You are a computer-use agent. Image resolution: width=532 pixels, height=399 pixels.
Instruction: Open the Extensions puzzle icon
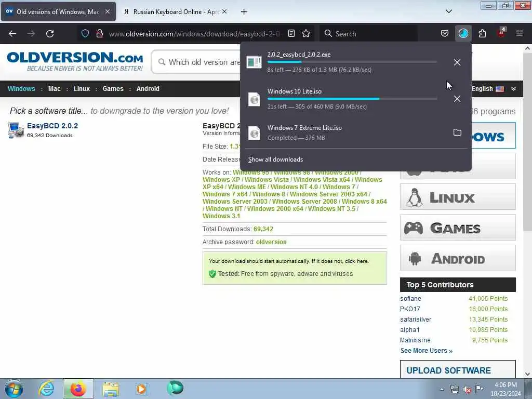click(482, 33)
